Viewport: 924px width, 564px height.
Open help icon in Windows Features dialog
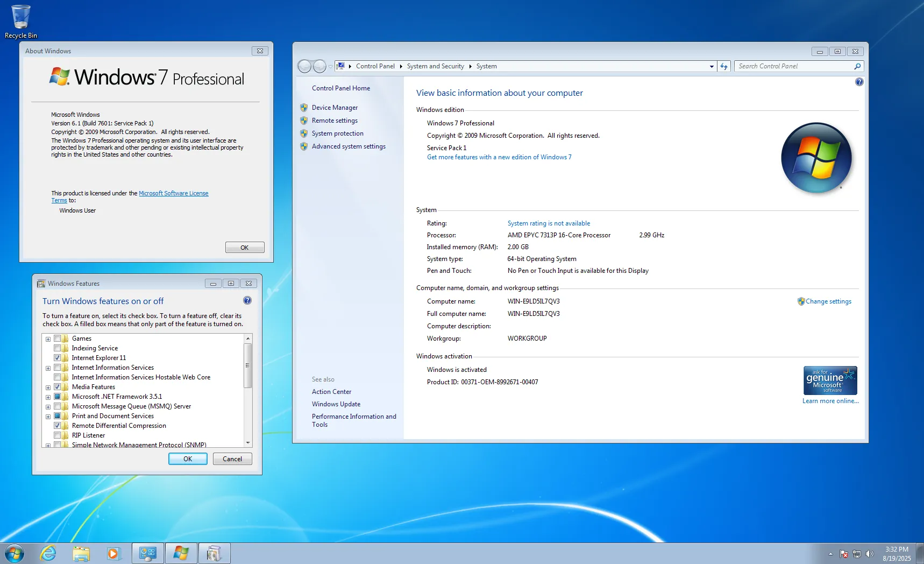click(247, 300)
